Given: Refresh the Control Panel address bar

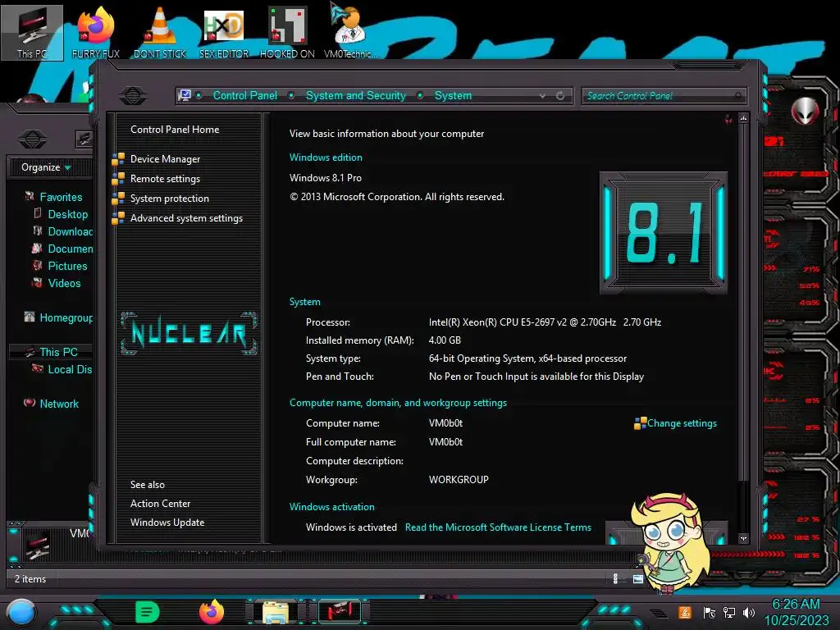Looking at the screenshot, I should click(560, 96).
